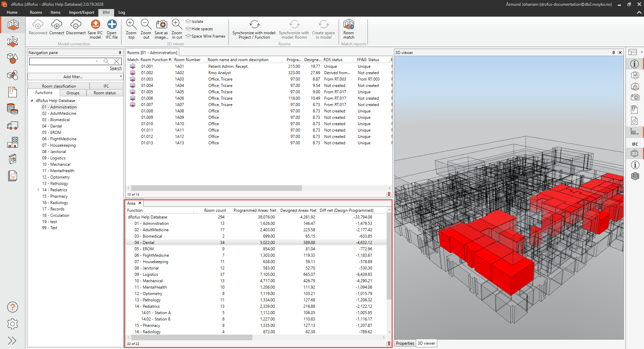Screen dimensions: 644x349
Task: Open the Room match report
Action: [x=349, y=25]
